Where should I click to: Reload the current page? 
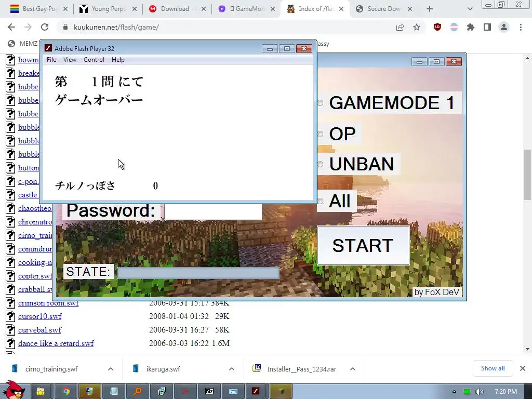[x=45, y=27]
